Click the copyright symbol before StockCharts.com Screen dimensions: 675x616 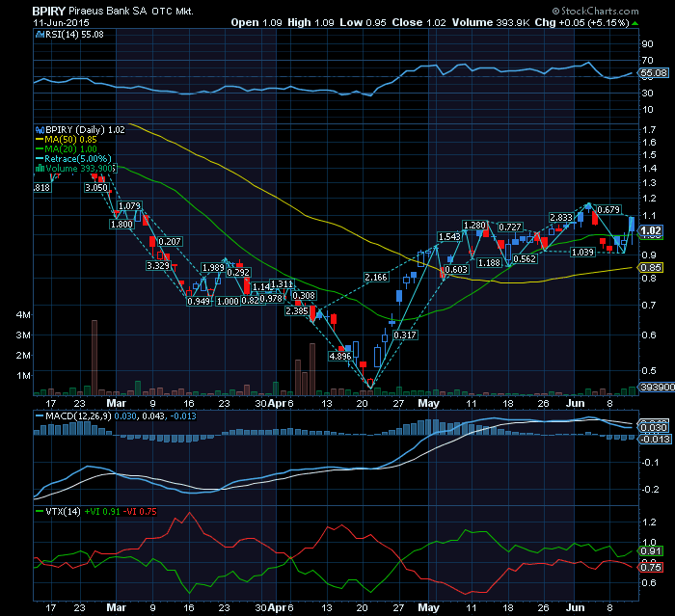tap(555, 11)
